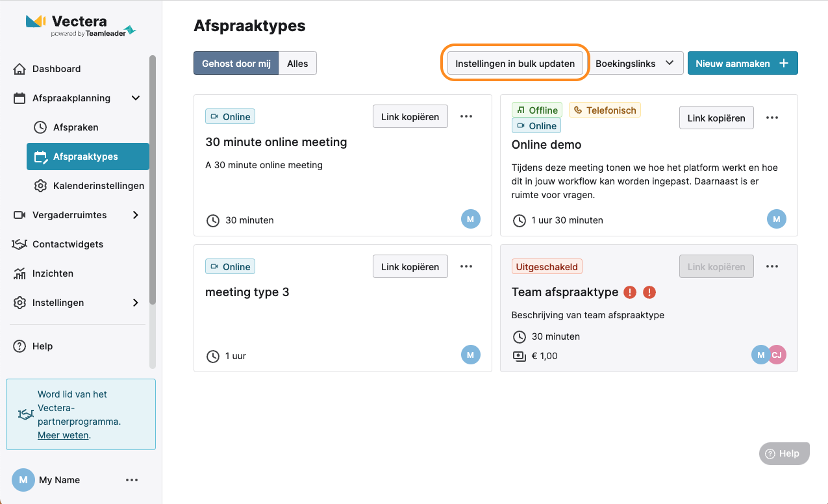
Task: Collapse the Afspraakplanning section
Action: (x=136, y=98)
